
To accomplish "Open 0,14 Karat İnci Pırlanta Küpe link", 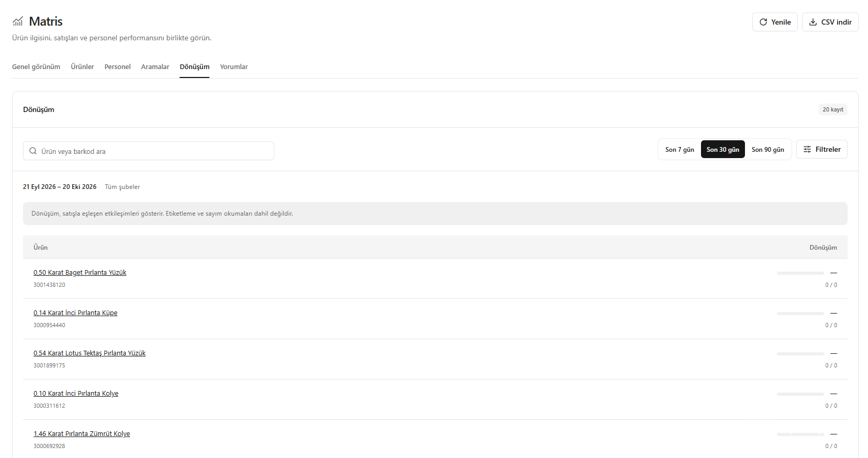I will pos(75,312).
